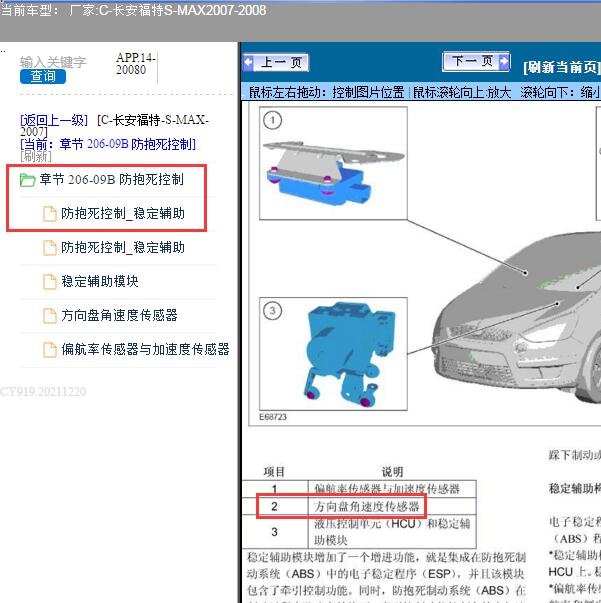Click circled number 1 callout label
Image resolution: width=601 pixels, height=603 pixels.
272,120
